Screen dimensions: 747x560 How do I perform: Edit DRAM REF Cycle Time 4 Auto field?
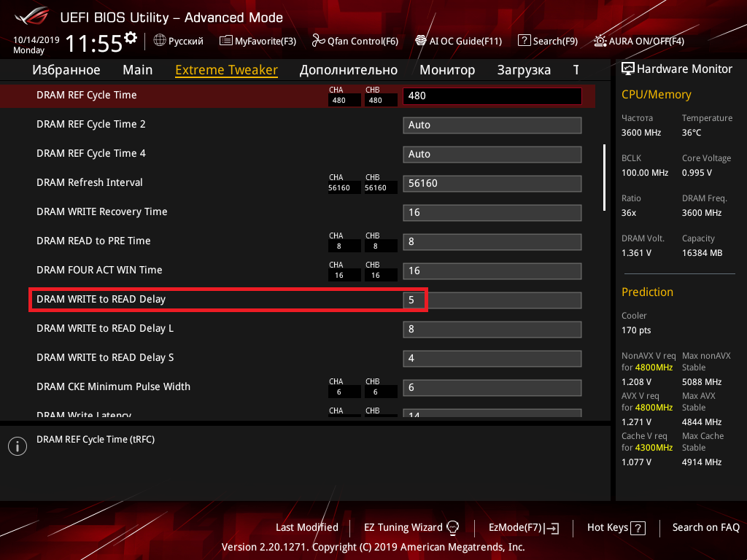(x=492, y=155)
